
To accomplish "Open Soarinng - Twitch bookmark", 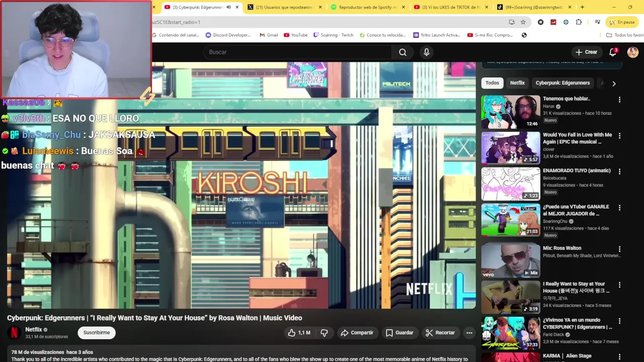I will [333, 35].
